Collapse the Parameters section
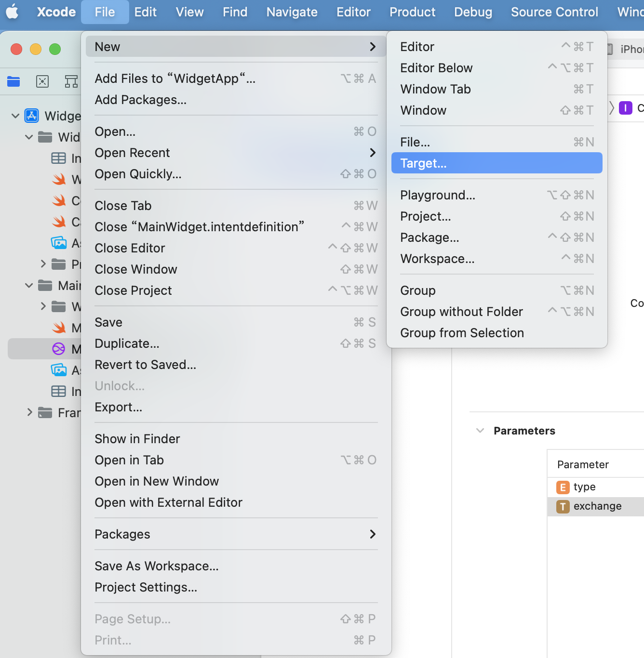This screenshot has height=658, width=644. [x=480, y=430]
